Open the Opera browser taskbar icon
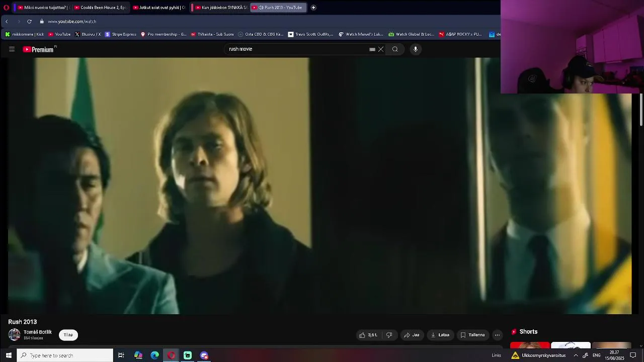Viewport: 644px width, 362px height. [171, 355]
